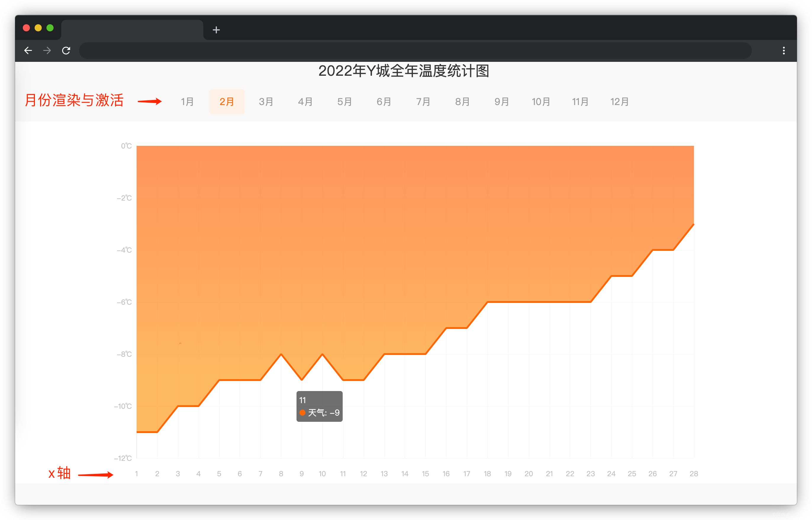
Task: Click x-axis day label 26
Action: (652, 474)
